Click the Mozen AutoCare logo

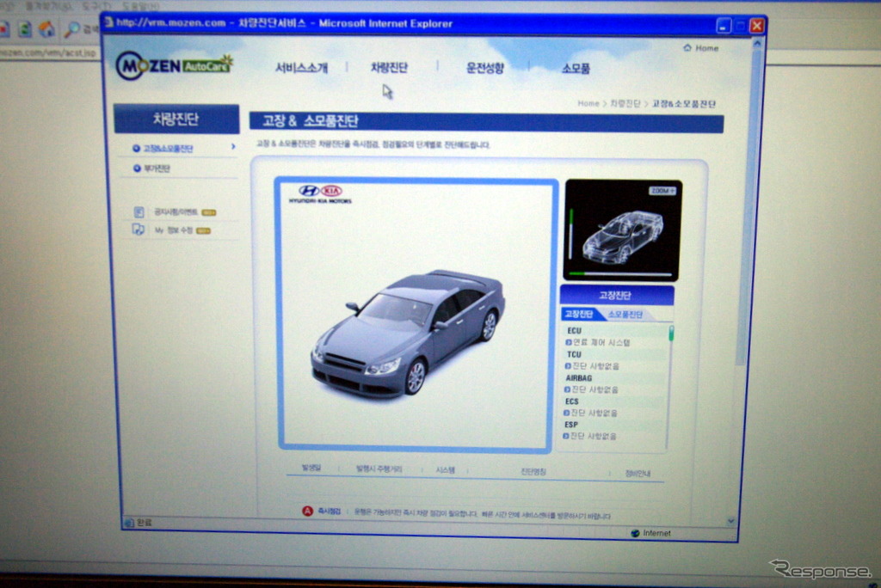point(175,64)
